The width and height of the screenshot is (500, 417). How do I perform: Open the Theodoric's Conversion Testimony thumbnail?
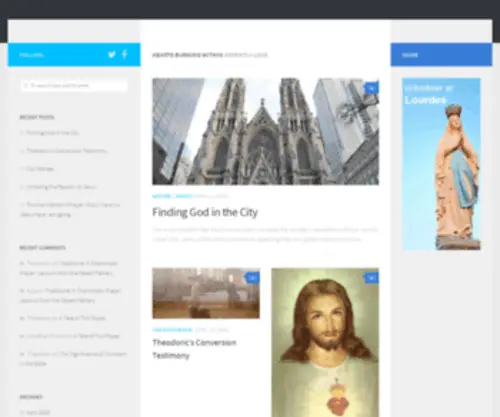[x=206, y=293]
